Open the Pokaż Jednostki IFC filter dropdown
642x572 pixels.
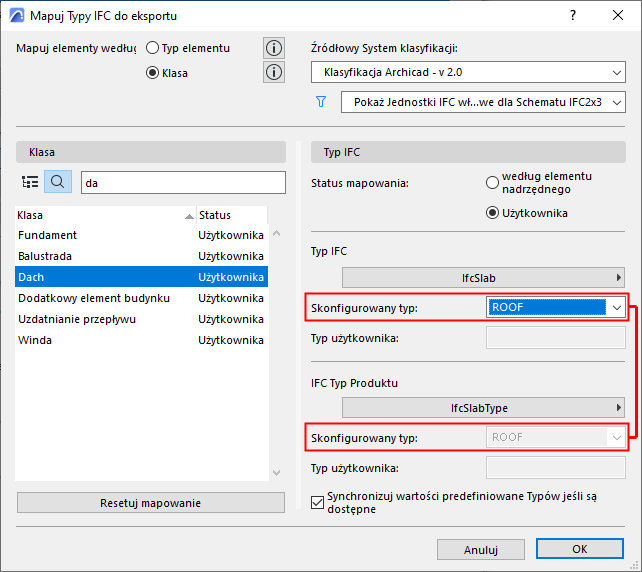click(x=483, y=102)
